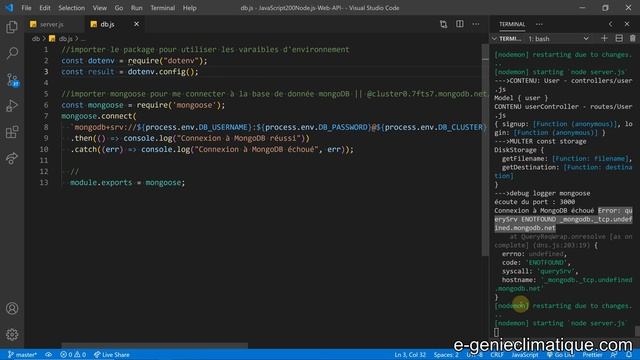Image resolution: width=640 pixels, height=360 pixels.
Task: Open the Terminal menu
Action: click(162, 8)
